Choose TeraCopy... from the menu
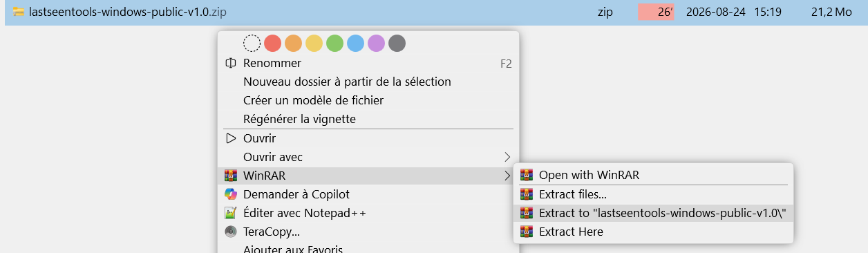Image resolution: width=868 pixels, height=253 pixels. 368,232
